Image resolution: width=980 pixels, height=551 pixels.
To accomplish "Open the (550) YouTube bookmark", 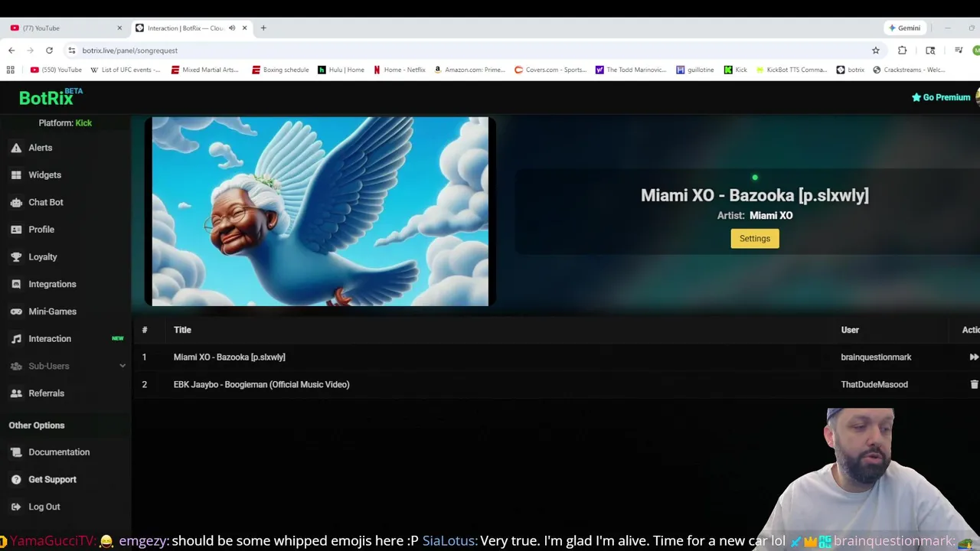I will 56,70.
